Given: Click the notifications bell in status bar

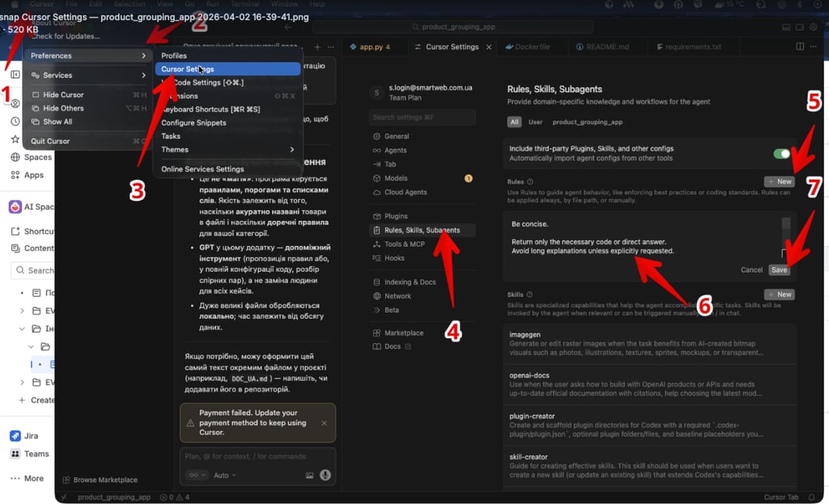Looking at the screenshot, I should coord(811,498).
